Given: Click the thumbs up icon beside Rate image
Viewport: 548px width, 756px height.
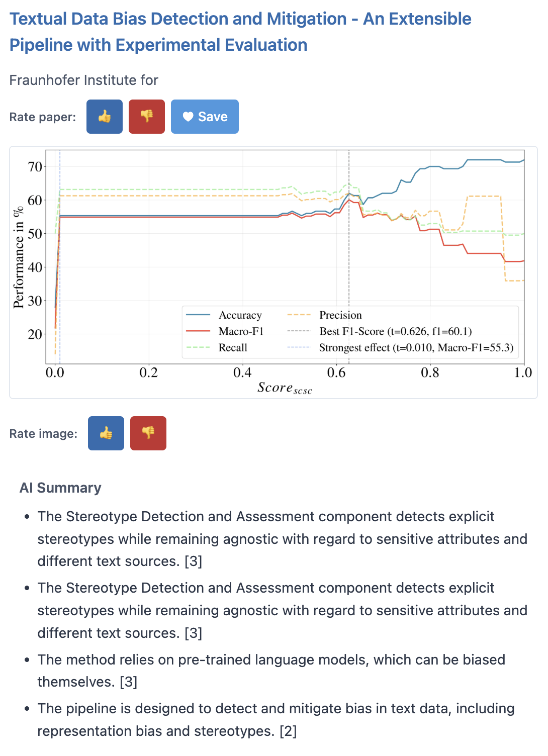Looking at the screenshot, I should (x=106, y=433).
